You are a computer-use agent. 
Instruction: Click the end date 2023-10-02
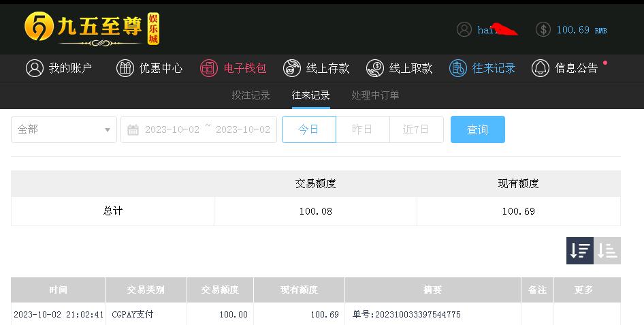243,130
